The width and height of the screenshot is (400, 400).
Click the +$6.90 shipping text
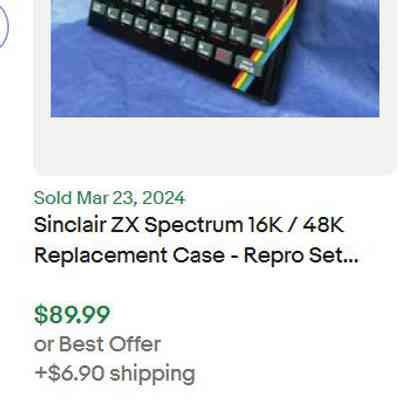point(115,373)
